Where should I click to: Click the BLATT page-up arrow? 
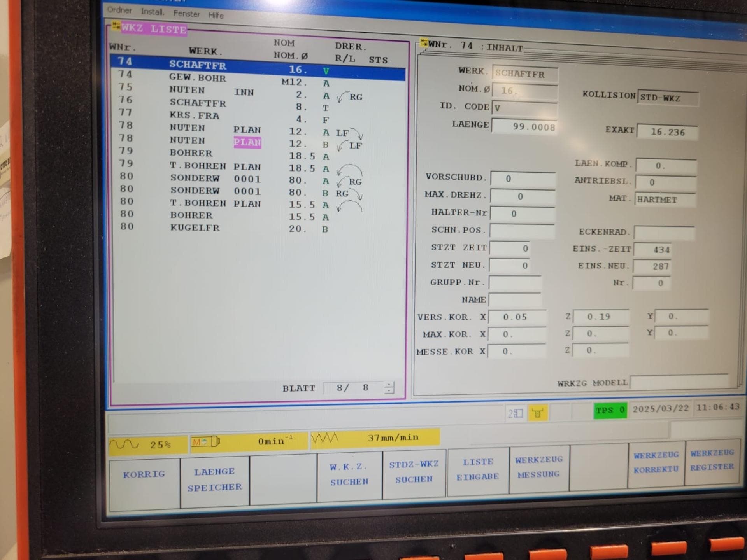[x=389, y=384]
